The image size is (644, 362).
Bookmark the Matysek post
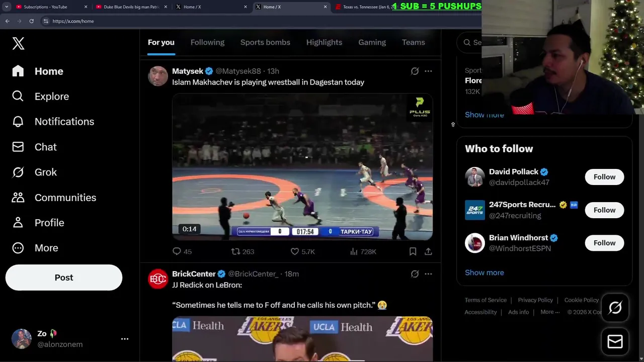pyautogui.click(x=413, y=251)
